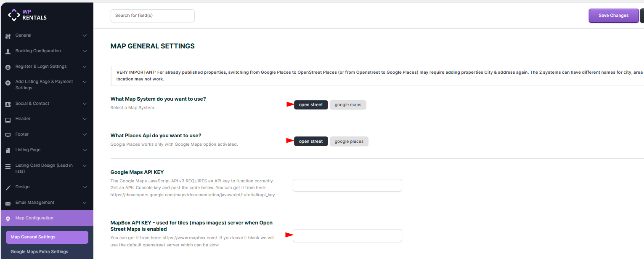
Task: Click the Google Maps API KEY field
Action: point(347,185)
